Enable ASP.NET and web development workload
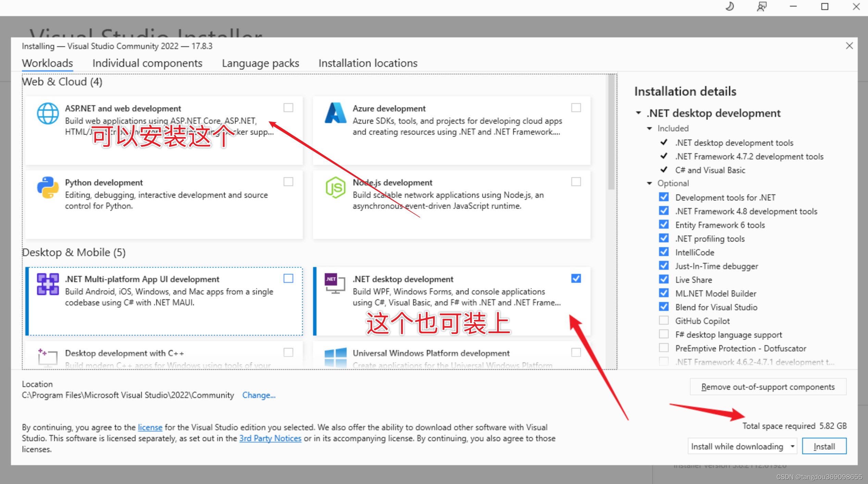Screen dimensions: 868x484 coord(288,108)
